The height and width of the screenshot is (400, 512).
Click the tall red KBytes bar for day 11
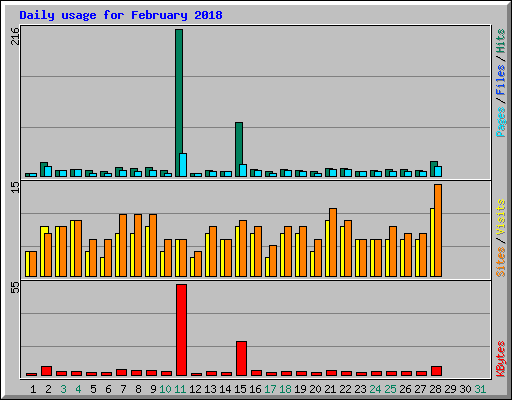coord(181,330)
